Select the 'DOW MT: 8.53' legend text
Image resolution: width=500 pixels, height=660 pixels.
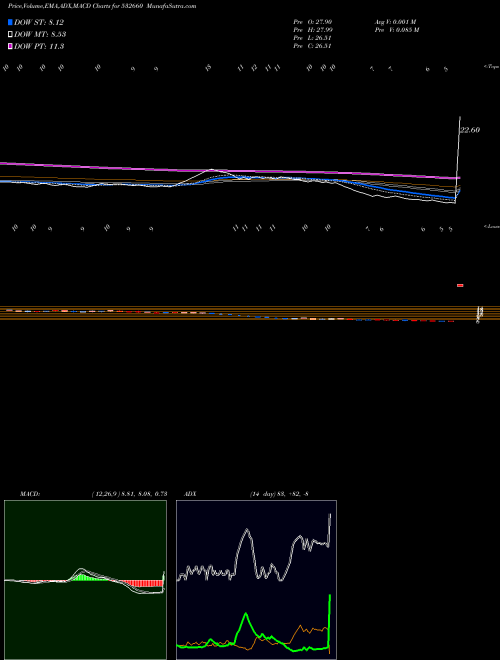40,34
